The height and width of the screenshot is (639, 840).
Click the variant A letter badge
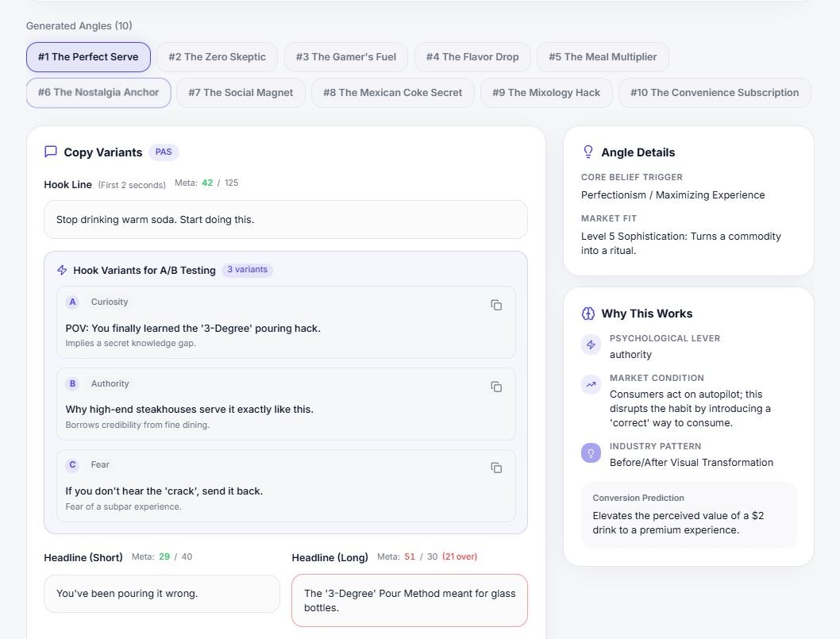72,302
